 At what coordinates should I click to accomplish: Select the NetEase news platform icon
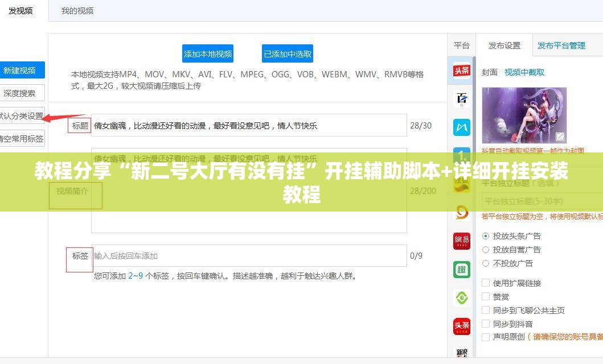click(461, 241)
